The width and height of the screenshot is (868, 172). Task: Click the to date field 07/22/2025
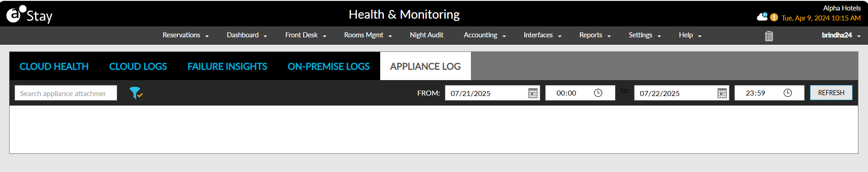click(x=682, y=93)
